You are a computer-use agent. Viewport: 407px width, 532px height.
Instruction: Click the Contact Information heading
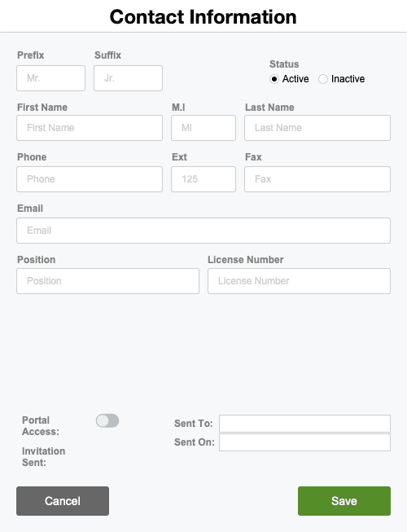(203, 16)
